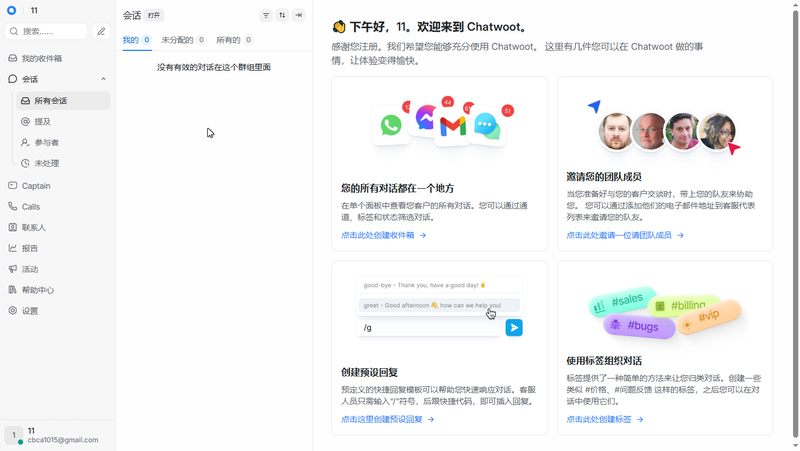Open the user profile menu at bottom

tap(58, 435)
